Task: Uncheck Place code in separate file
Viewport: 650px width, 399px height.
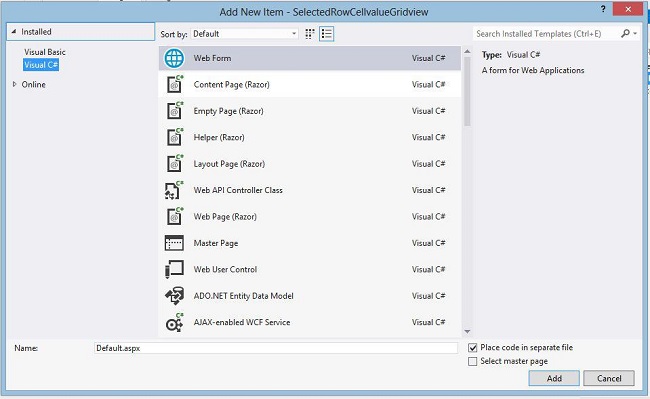Action: pos(473,348)
